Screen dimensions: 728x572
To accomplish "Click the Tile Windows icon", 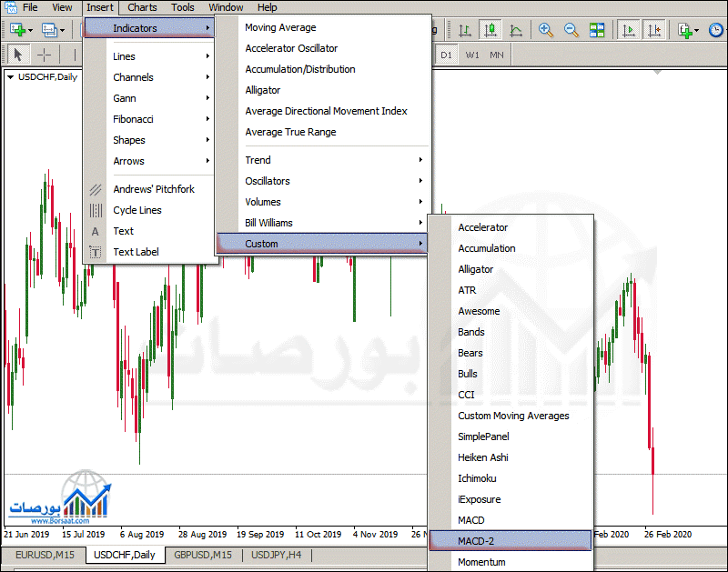I will pyautogui.click(x=597, y=30).
